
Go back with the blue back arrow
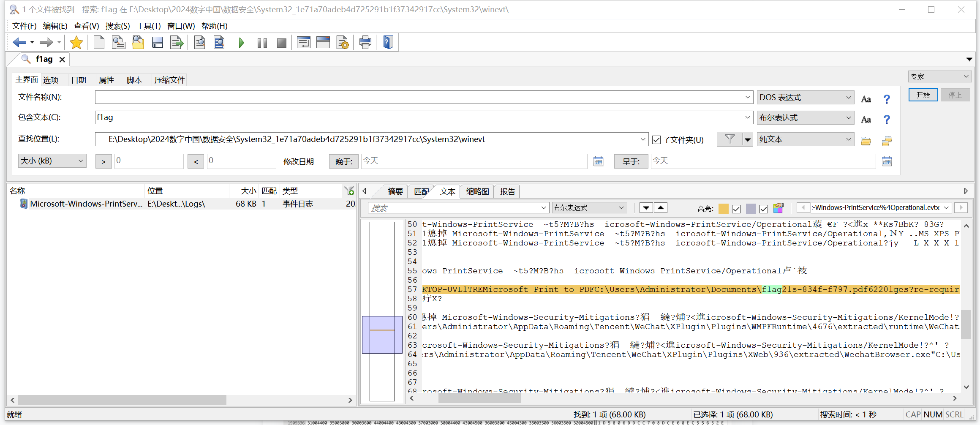(x=19, y=42)
